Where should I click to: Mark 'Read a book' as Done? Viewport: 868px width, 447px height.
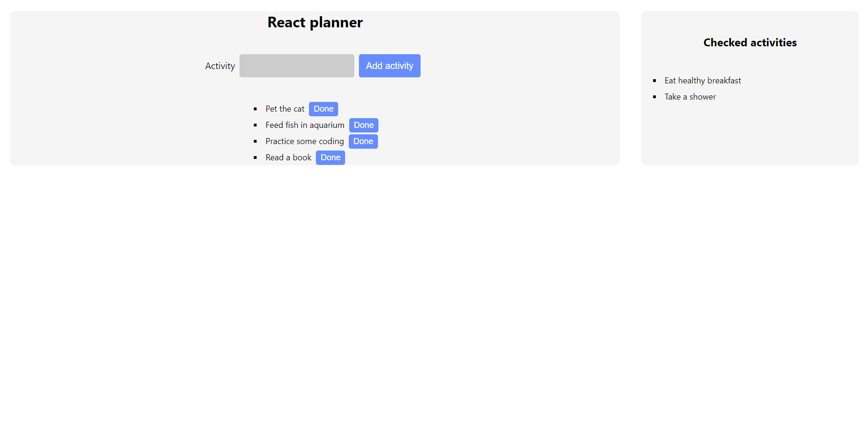(x=330, y=157)
